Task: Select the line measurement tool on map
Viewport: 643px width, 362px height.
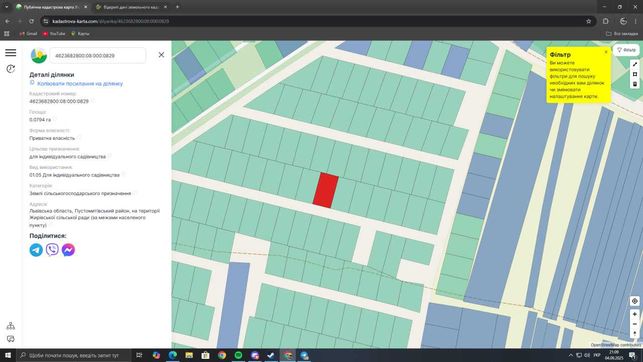Action: pos(635,64)
